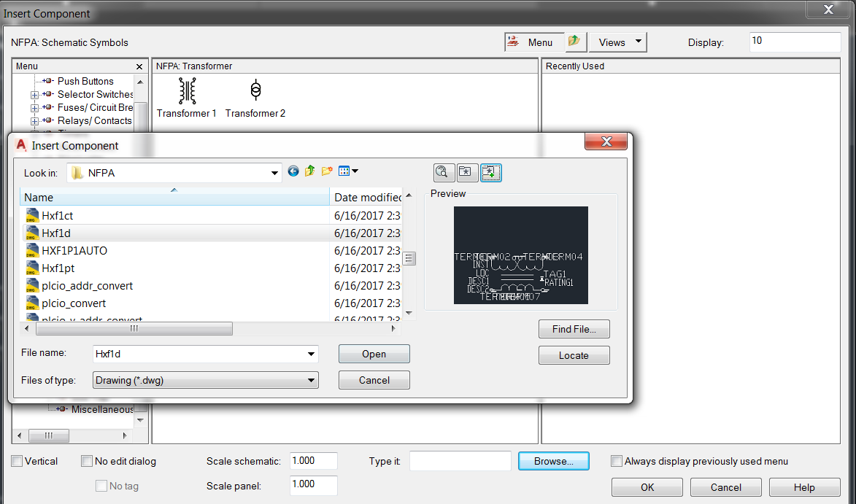Click the Go Back navigation icon
This screenshot has width=856, height=504.
tap(293, 171)
